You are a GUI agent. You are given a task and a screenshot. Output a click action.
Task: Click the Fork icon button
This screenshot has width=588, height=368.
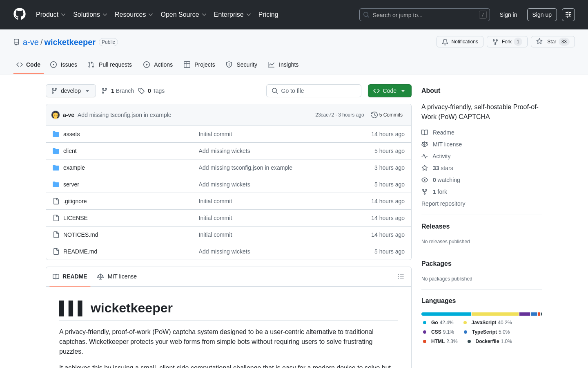click(x=507, y=42)
